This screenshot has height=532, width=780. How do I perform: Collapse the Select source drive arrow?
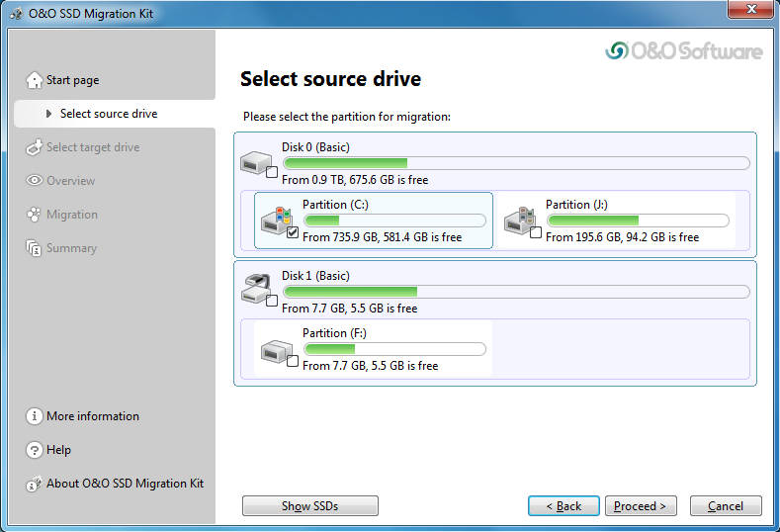pyautogui.click(x=49, y=114)
